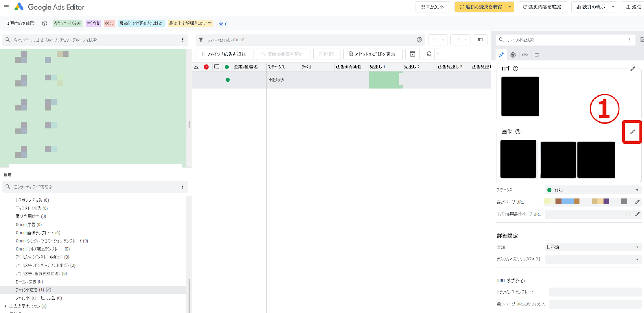Open the hamburger main menu
The height and width of the screenshot is (313, 644).
[6, 7]
